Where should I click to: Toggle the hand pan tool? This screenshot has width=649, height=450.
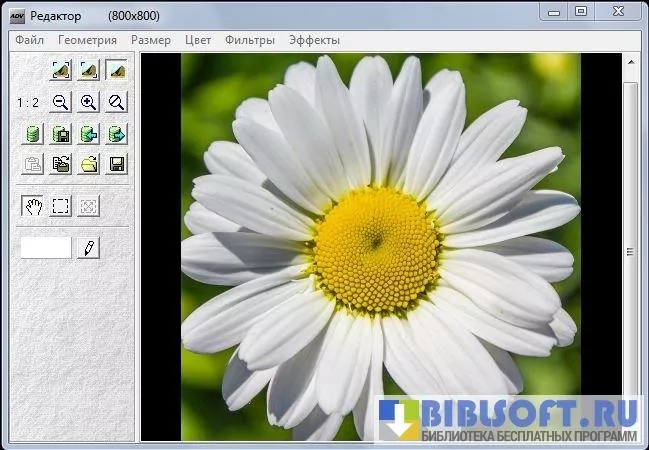[33, 206]
